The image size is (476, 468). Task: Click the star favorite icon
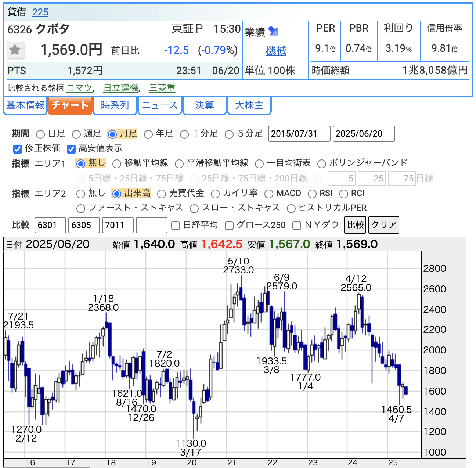[x=15, y=50]
